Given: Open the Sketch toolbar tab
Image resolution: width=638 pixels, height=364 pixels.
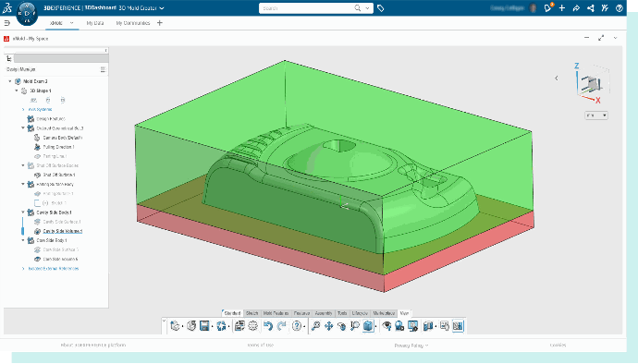Looking at the screenshot, I should 252,313.
